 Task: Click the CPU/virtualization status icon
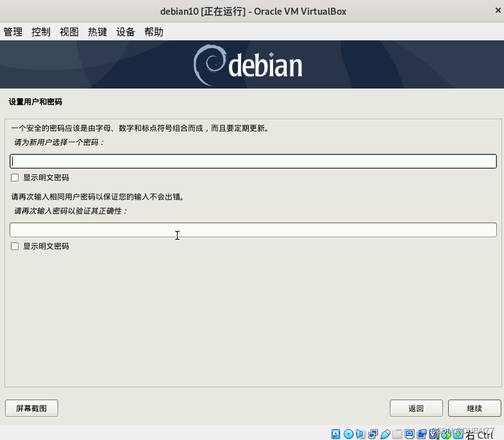coord(434,434)
